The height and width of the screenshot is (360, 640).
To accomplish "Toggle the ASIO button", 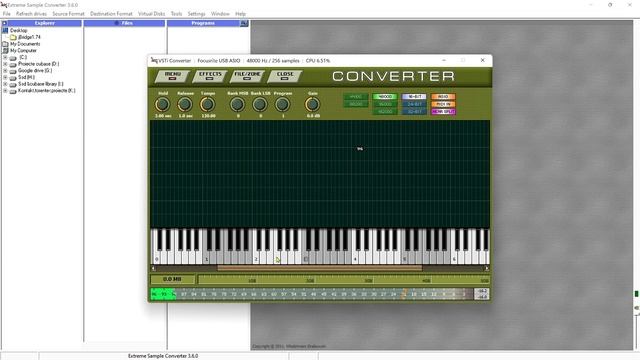I will tap(443, 97).
